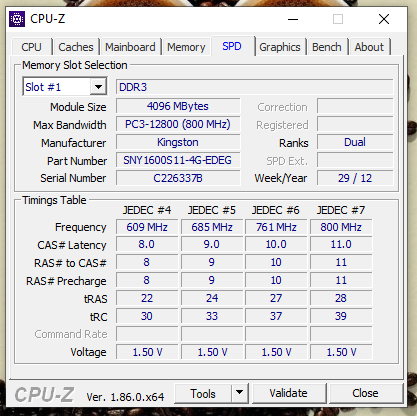Viewport: 417px width, 416px height.
Task: Click serial number C226337B
Action: (178, 178)
